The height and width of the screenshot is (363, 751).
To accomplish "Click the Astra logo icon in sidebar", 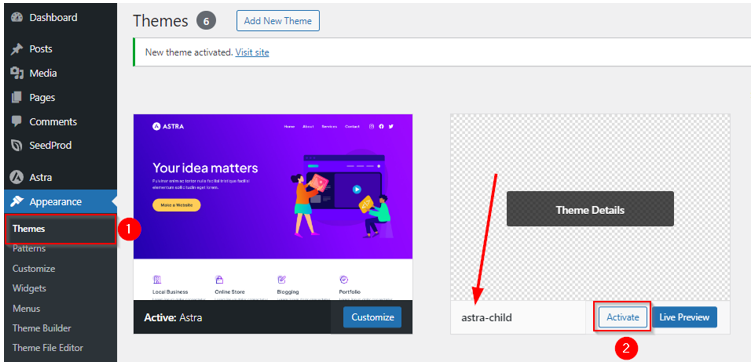I will 17,178.
